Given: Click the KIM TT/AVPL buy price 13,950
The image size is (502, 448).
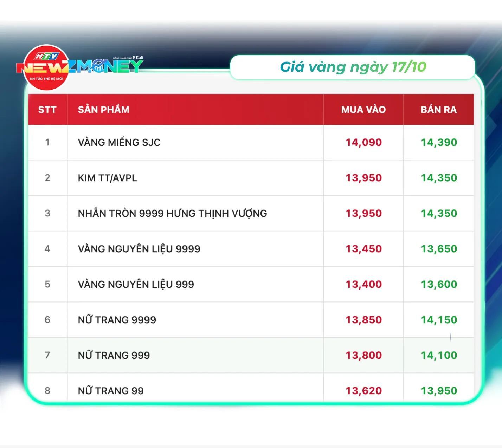Looking at the screenshot, I should click(x=363, y=178).
